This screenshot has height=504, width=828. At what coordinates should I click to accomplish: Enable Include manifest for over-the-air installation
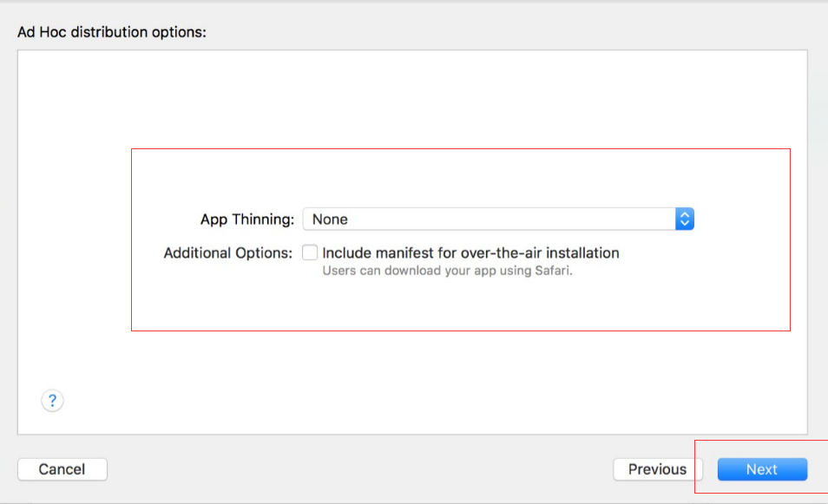tap(310, 253)
